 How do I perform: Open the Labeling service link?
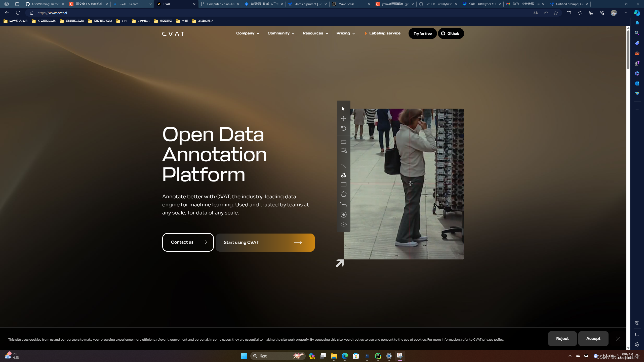click(382, 33)
